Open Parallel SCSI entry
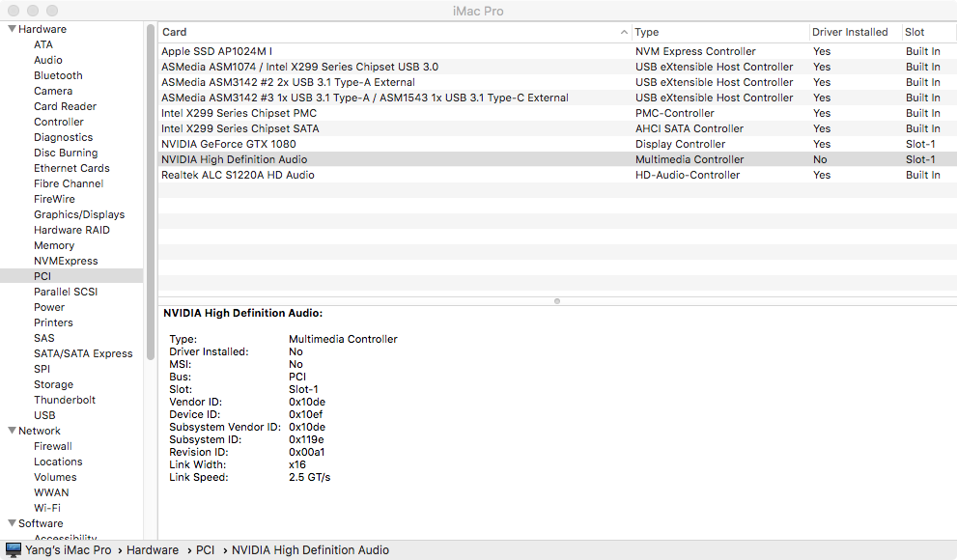Screen dimensions: 957x560 tap(66, 292)
